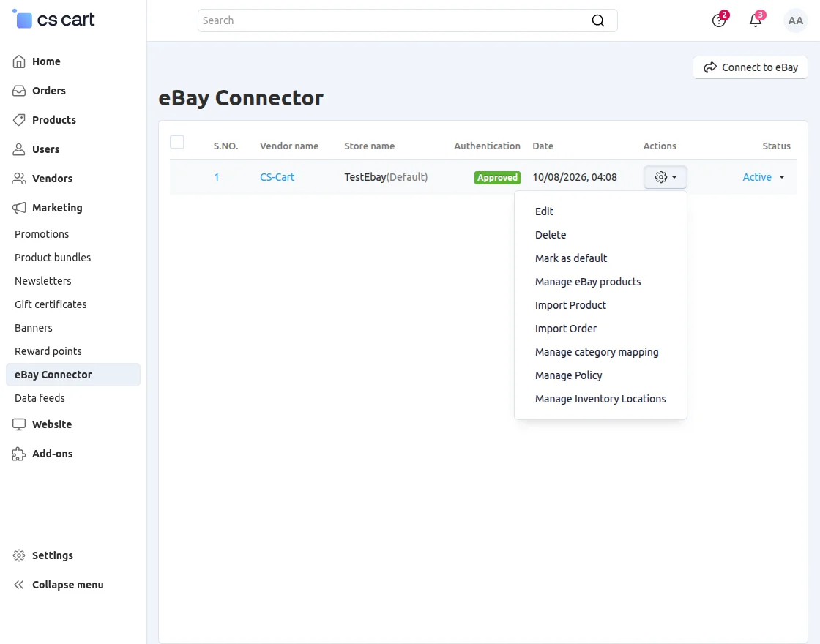The height and width of the screenshot is (644, 820).
Task: Toggle the Actions gear dropdown for TestEbay
Action: 666,177
